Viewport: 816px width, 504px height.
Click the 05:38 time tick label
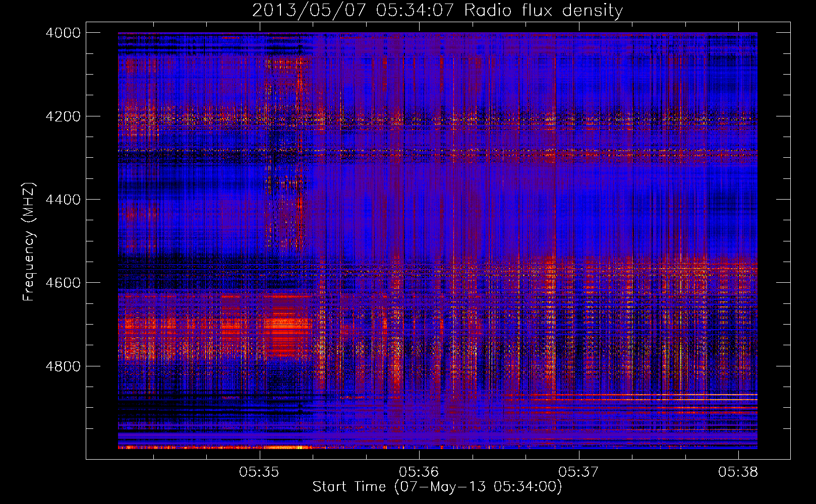(738, 472)
